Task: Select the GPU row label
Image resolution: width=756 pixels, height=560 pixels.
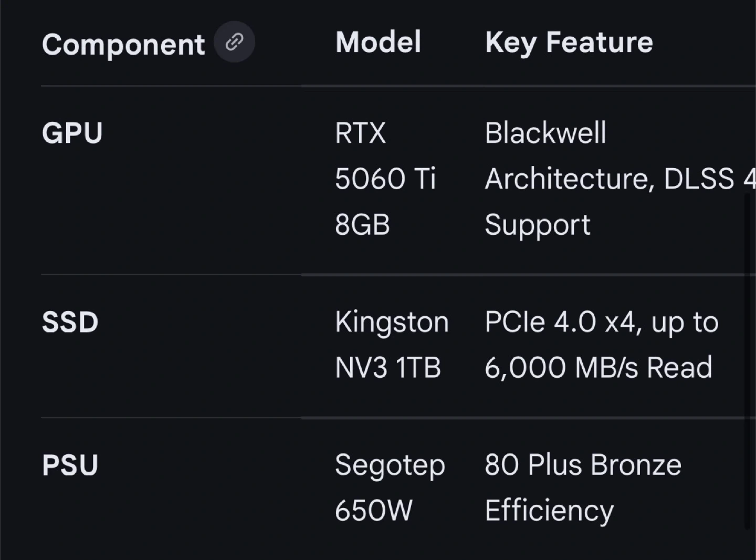Action: coord(72,133)
